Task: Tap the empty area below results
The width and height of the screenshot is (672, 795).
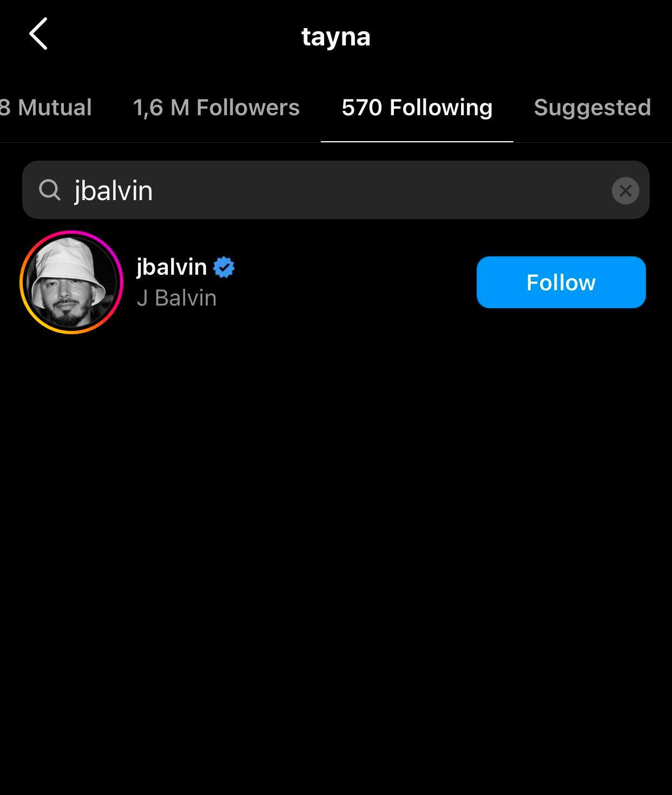Action: coord(335,562)
